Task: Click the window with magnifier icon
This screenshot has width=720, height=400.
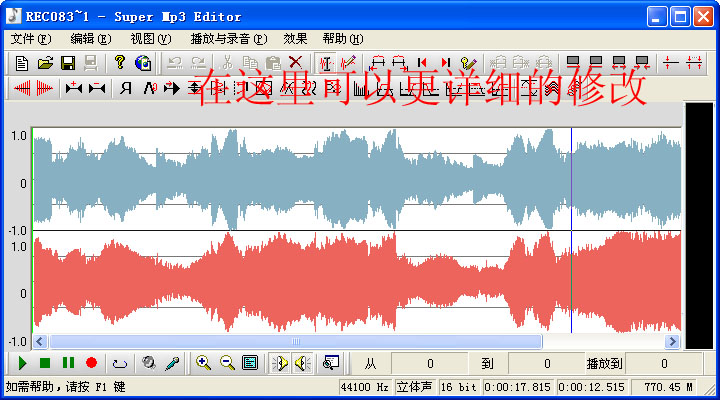Action: 331,363
